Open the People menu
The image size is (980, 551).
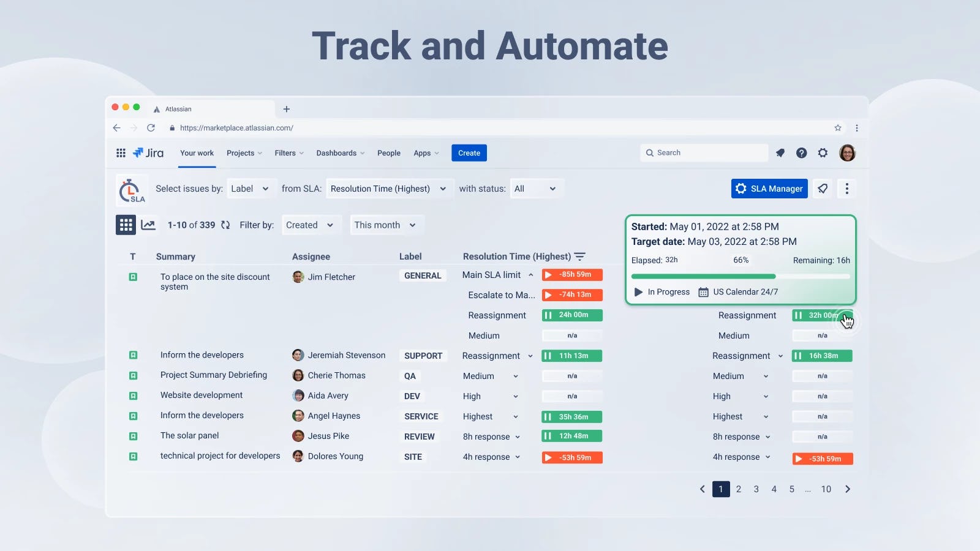[x=388, y=152]
